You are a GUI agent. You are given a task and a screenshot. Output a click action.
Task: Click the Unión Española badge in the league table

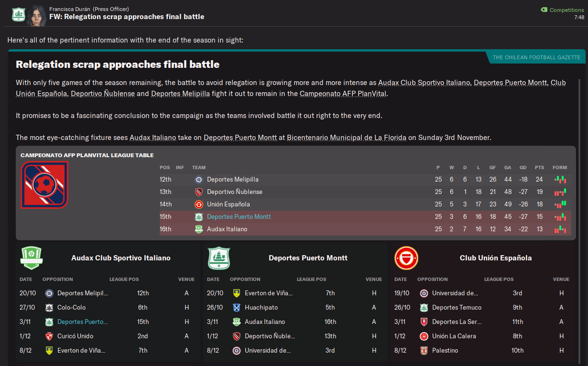click(x=199, y=205)
